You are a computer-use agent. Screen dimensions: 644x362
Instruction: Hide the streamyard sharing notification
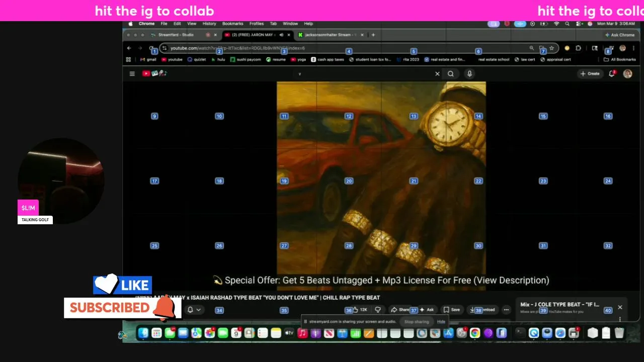[441, 322]
